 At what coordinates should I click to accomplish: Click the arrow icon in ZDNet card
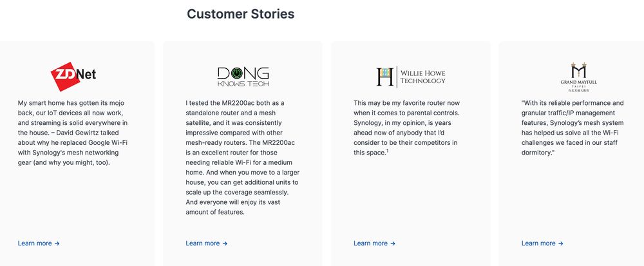57,243
